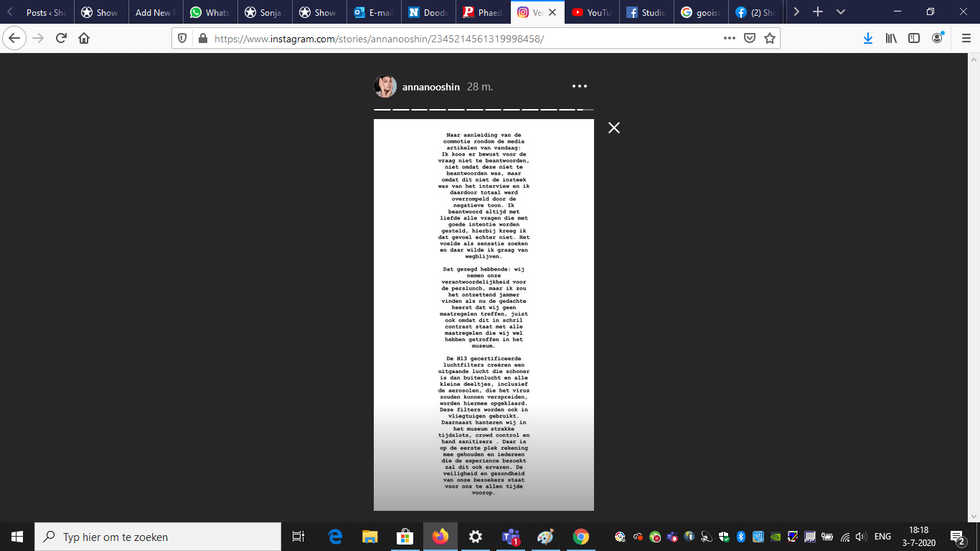
Task: Open the story's three-dot options menu
Action: (580, 86)
